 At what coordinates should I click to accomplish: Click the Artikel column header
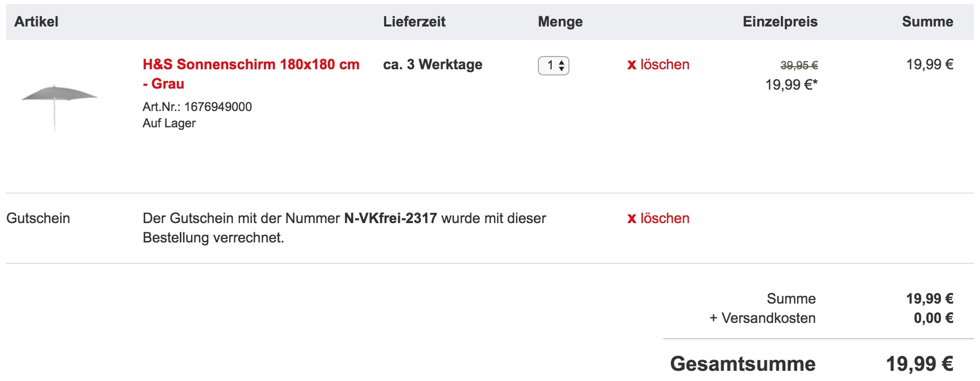click(x=36, y=22)
